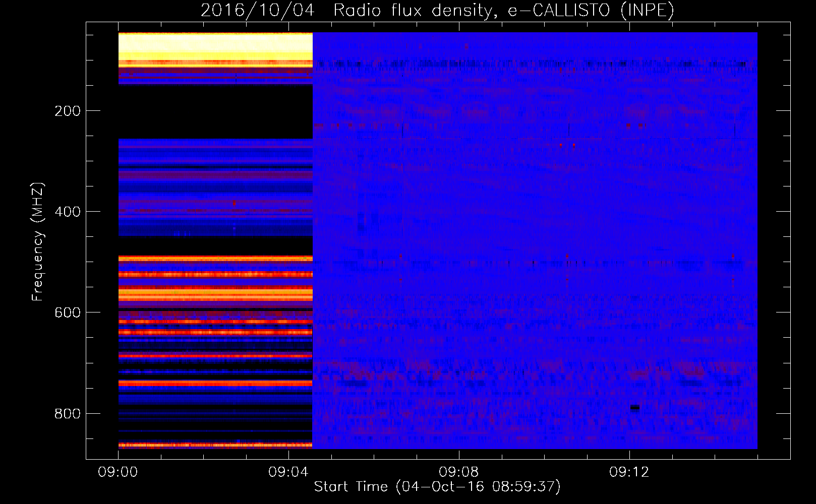Click the 09:00 time tick label
This screenshot has width=816, height=504.
[118, 472]
